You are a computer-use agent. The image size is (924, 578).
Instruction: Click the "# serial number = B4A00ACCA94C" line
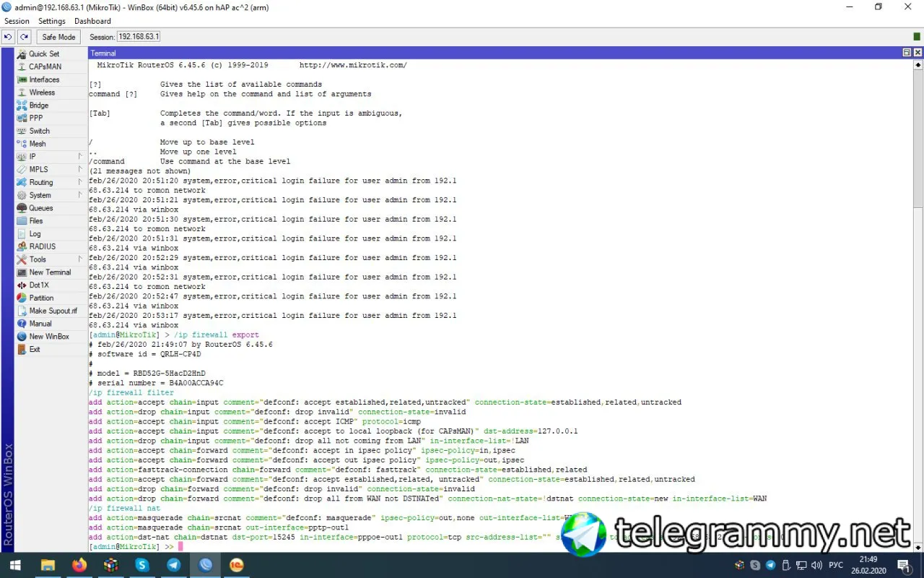156,383
